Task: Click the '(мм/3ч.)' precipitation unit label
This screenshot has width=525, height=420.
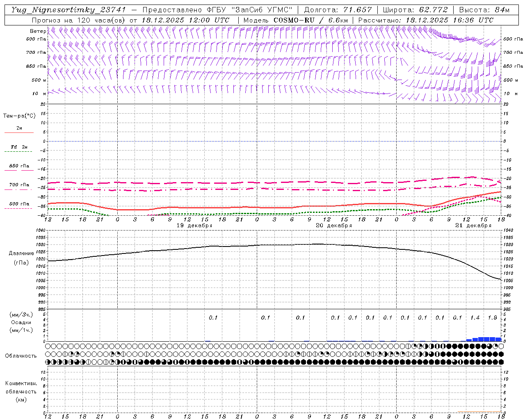Action: [21, 315]
